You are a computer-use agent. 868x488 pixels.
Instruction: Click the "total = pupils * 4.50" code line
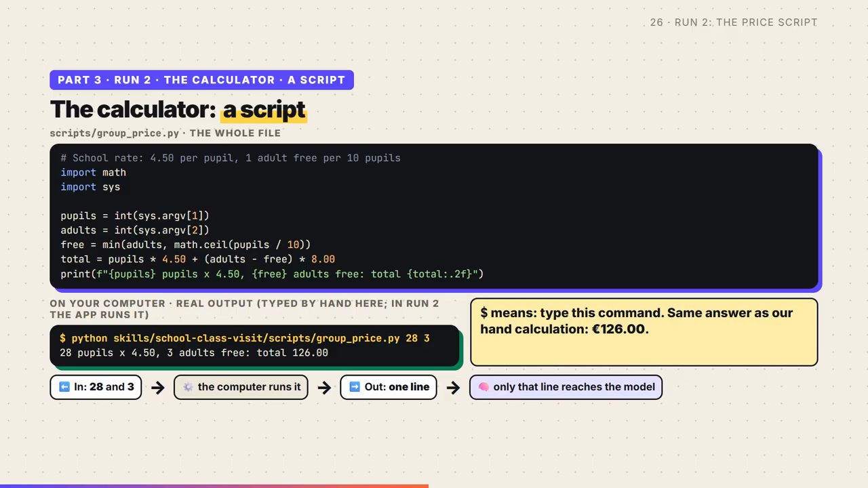click(197, 259)
